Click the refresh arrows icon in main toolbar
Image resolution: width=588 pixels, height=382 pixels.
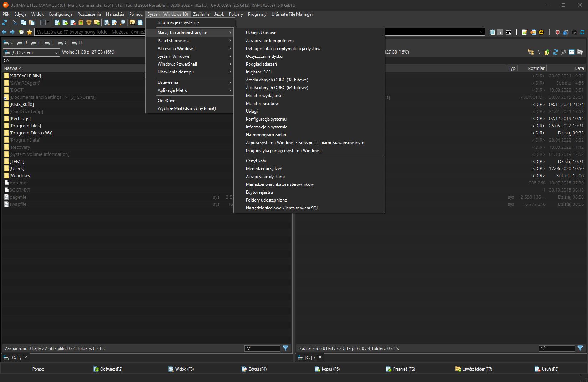[x=5, y=22]
